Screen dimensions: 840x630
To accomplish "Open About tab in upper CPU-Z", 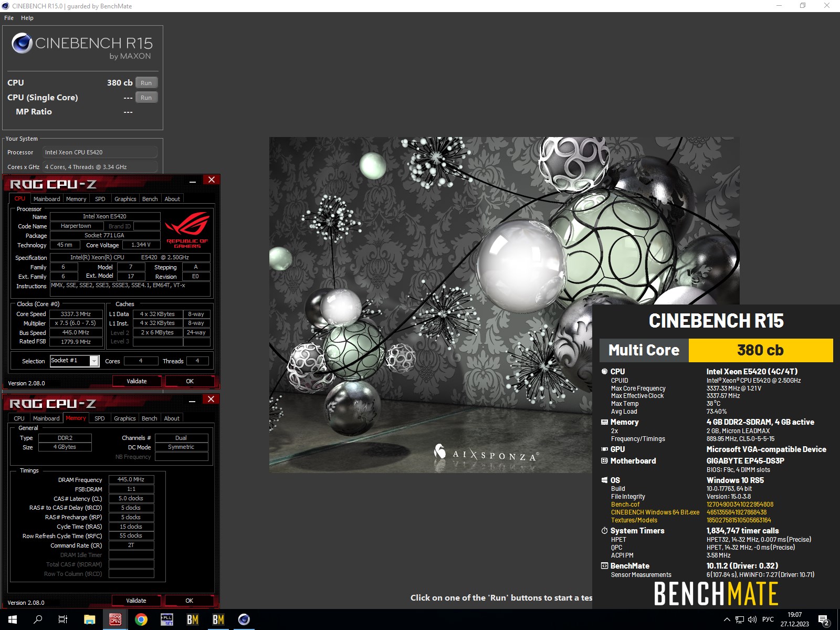I will point(172,199).
